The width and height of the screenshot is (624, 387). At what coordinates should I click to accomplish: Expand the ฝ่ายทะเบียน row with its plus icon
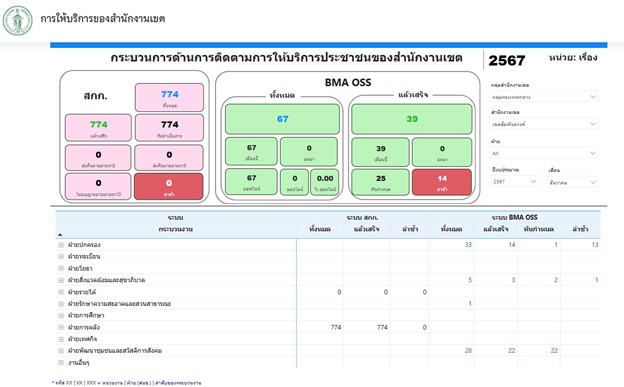click(61, 256)
